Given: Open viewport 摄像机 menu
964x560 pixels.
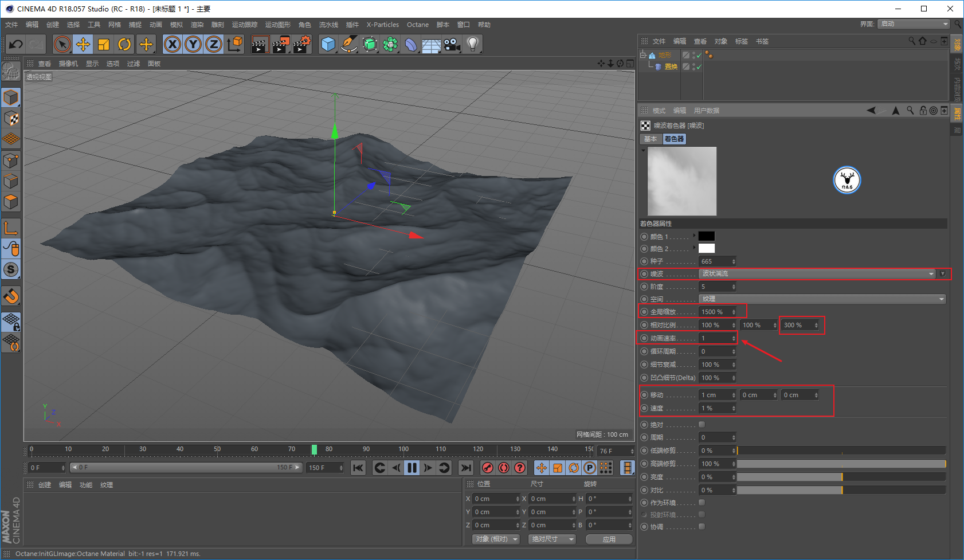Looking at the screenshot, I should tap(68, 64).
